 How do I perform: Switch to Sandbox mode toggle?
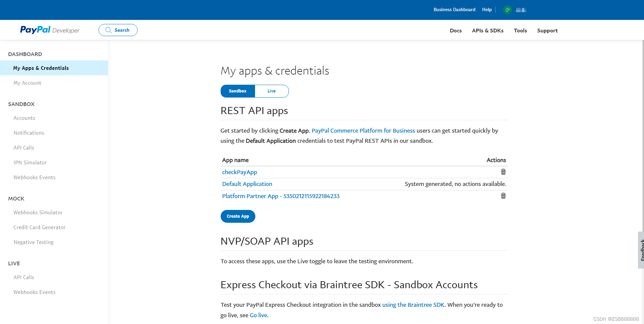pos(237,91)
